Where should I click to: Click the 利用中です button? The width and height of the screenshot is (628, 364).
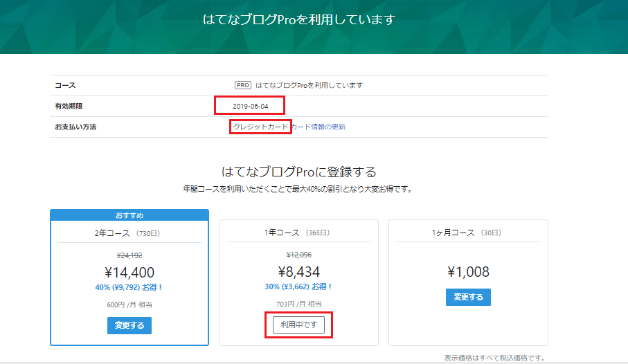[299, 325]
